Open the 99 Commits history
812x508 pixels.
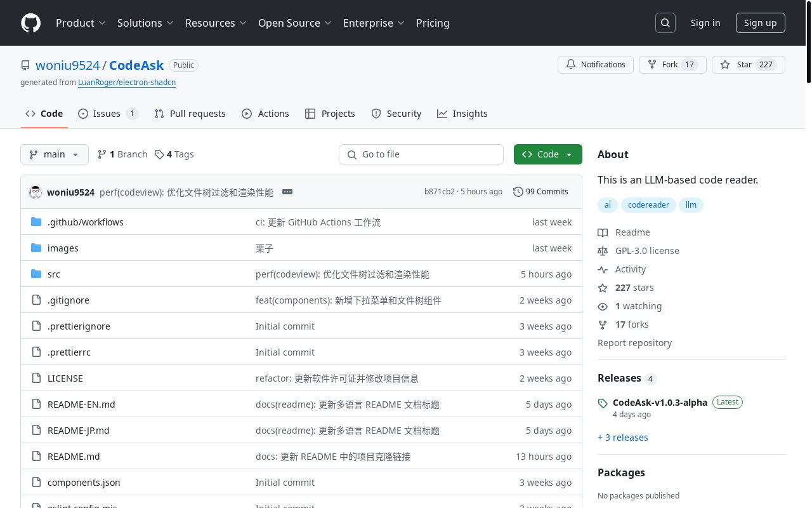click(x=540, y=192)
